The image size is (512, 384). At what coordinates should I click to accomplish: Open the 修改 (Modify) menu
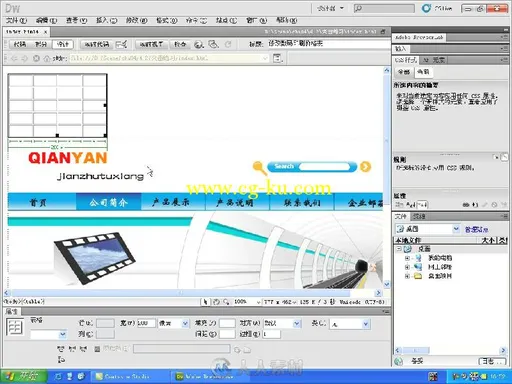click(136, 21)
